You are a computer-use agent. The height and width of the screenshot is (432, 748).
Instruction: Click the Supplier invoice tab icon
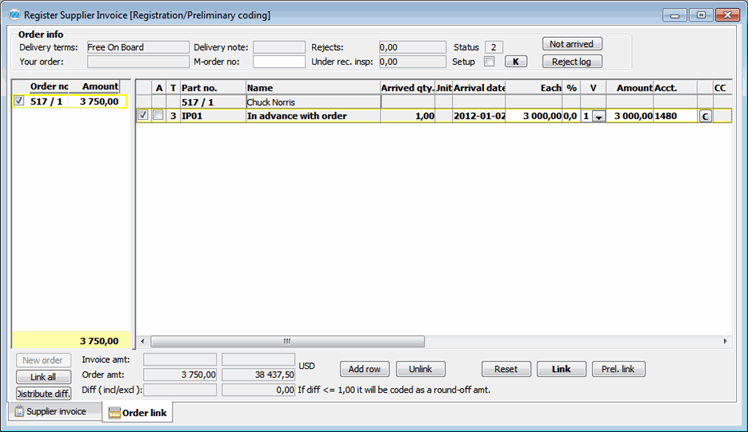17,411
